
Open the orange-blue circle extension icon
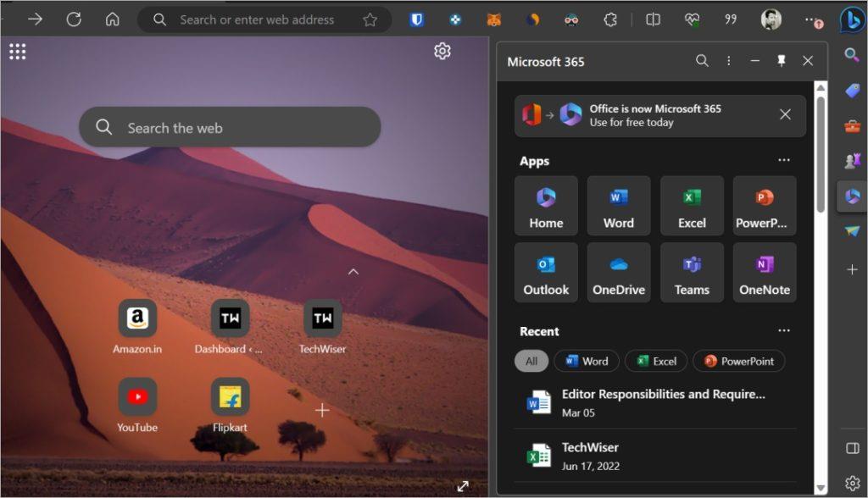532,20
